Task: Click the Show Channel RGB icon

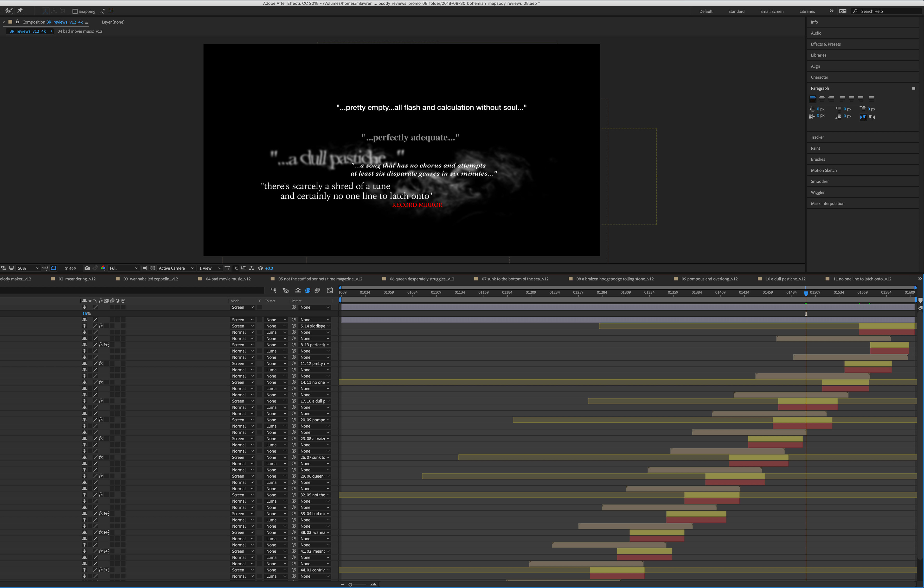Action: pyautogui.click(x=103, y=268)
